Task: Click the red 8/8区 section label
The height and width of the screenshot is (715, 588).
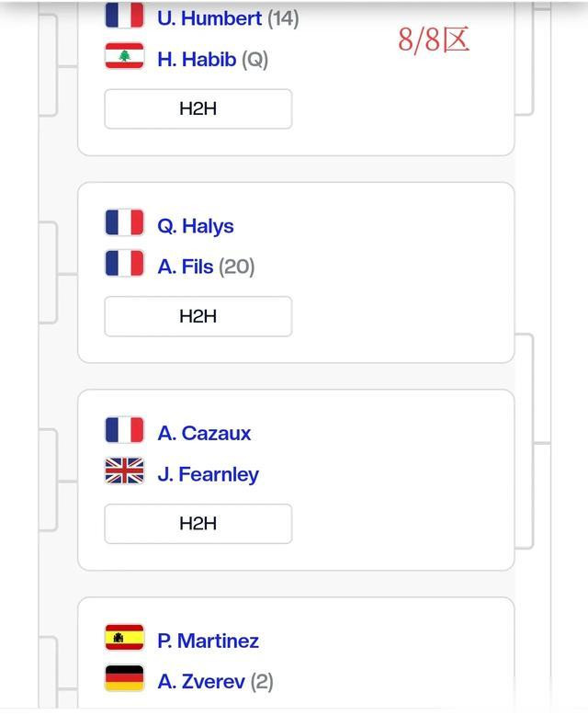Action: [434, 40]
